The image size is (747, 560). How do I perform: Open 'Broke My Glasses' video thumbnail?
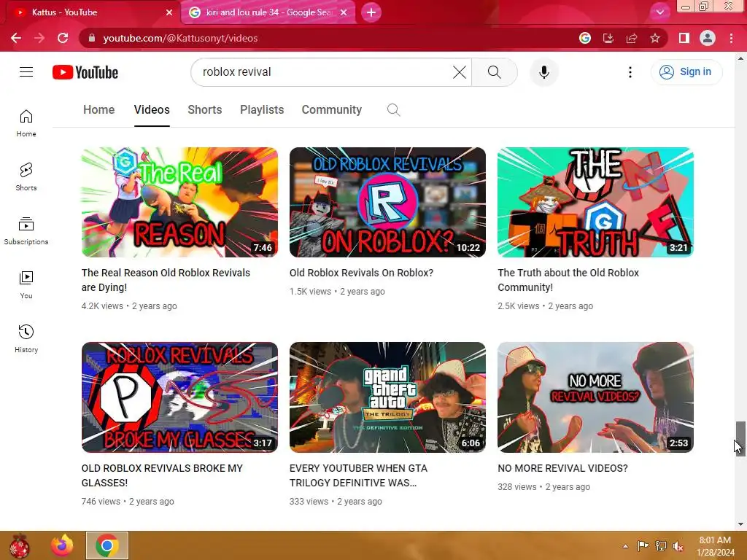click(179, 397)
